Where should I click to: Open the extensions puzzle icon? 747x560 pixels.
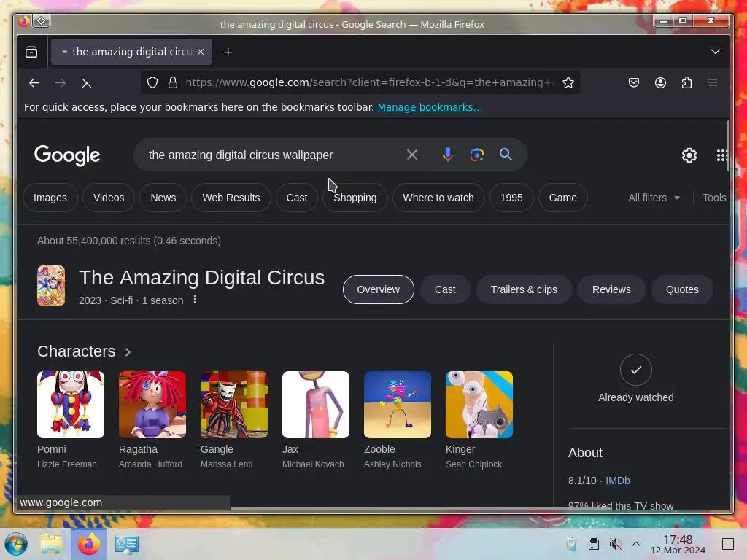point(686,82)
